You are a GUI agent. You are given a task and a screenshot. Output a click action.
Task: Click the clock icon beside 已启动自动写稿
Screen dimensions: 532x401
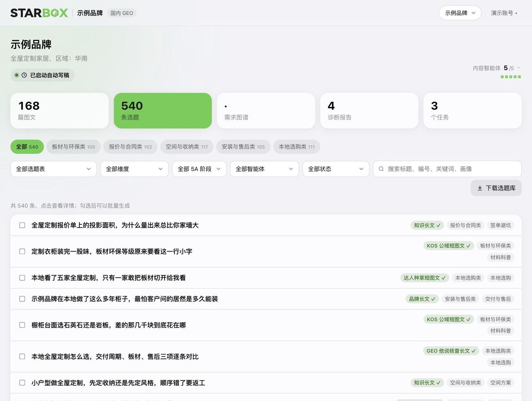coord(24,75)
